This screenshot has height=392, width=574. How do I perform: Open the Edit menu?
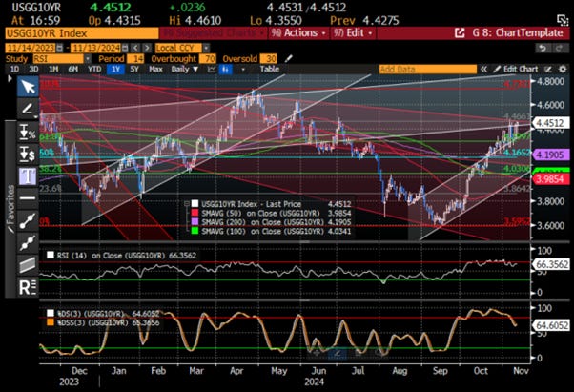pyautogui.click(x=353, y=33)
